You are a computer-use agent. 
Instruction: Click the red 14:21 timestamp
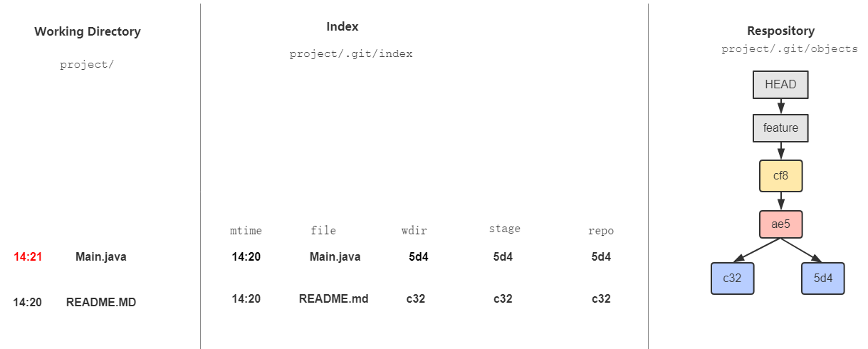[28, 257]
